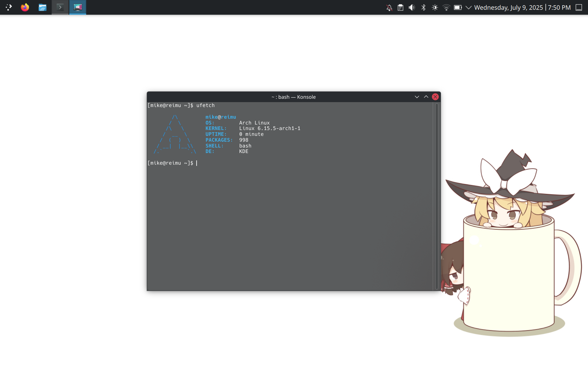Viewport: 588px width, 368px height.
Task: Open the audio volume tray icon
Action: [412, 8]
